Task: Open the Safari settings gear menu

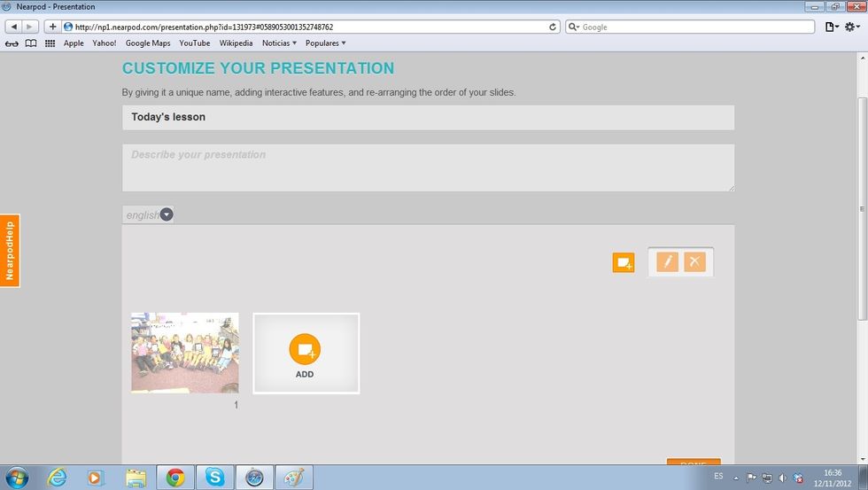Action: point(852,27)
